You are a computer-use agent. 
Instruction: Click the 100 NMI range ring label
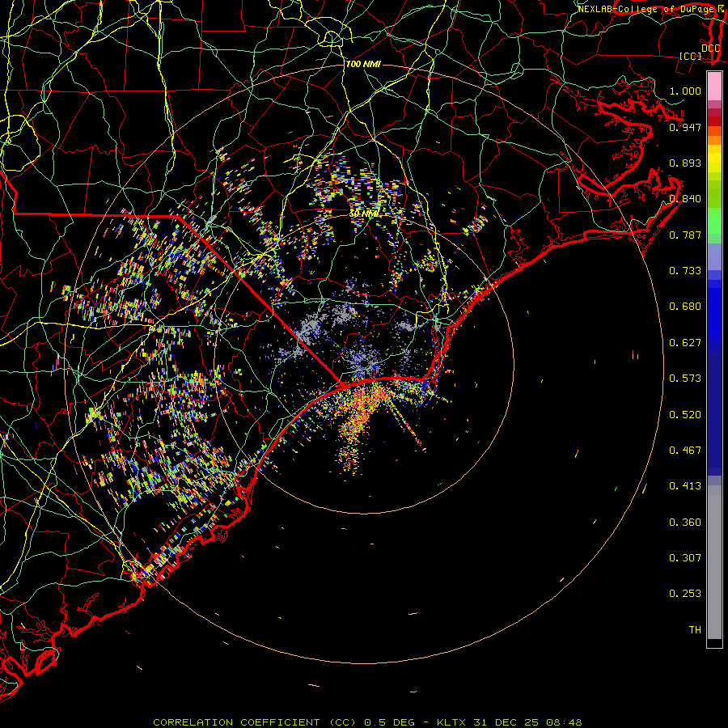(x=363, y=64)
